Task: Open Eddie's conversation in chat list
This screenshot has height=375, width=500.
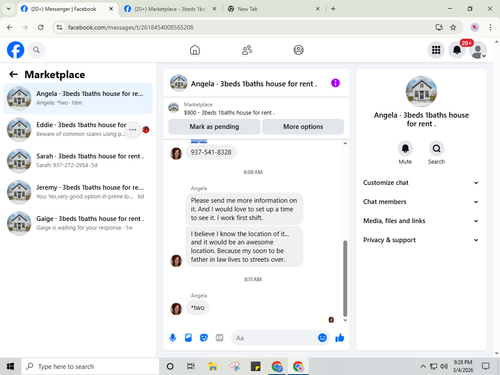Action: (78, 130)
